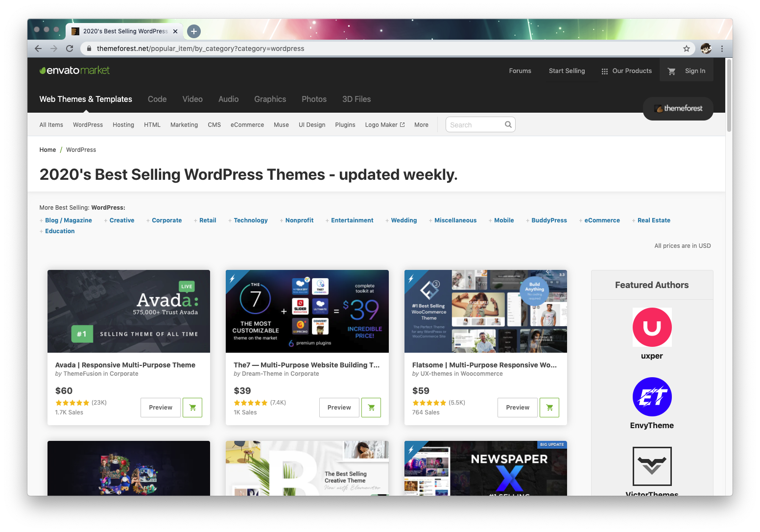
Task: Open the Newspaper X theme thumbnail
Action: (x=486, y=468)
